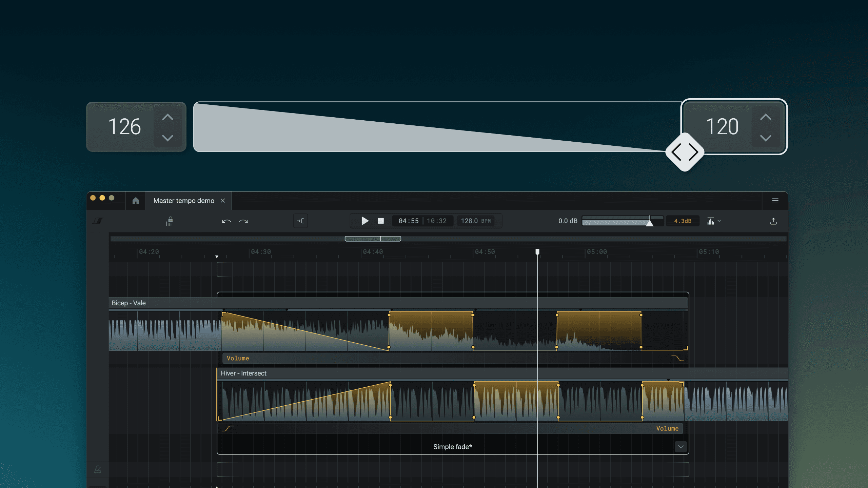Click the redo arrow icon

[x=243, y=221]
